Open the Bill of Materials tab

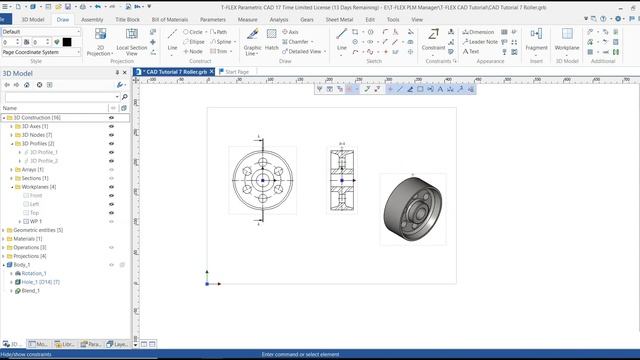tap(170, 20)
